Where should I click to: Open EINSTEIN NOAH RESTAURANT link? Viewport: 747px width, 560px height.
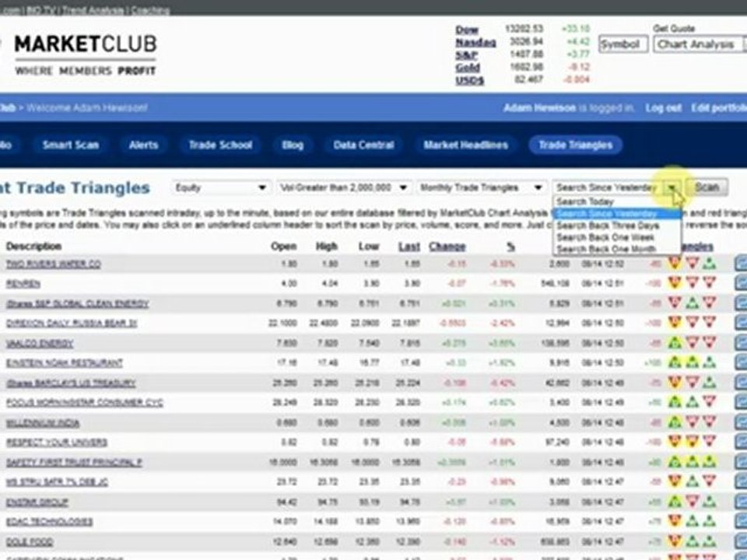(65, 363)
